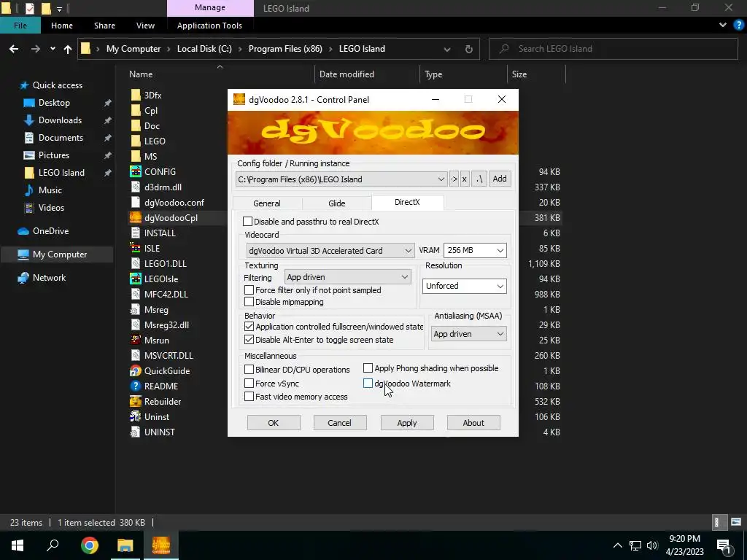Open OneDrive in the navigation pane
This screenshot has width=747, height=560.
(x=50, y=231)
